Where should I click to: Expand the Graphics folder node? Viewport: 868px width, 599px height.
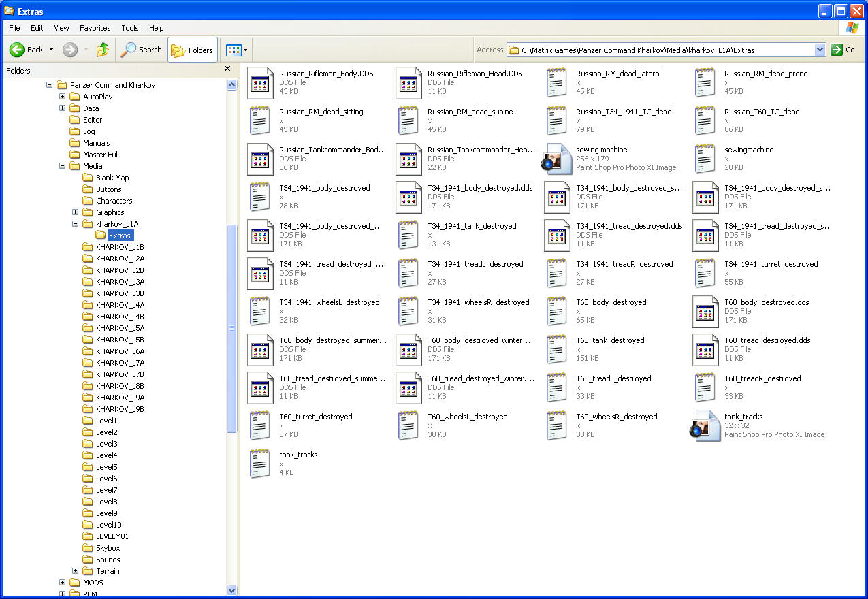[75, 212]
